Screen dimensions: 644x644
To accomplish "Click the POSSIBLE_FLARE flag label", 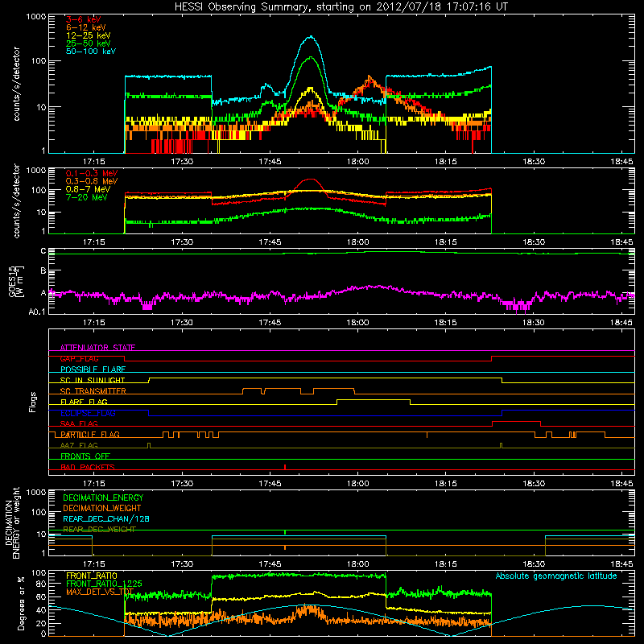I will click(x=93, y=369).
